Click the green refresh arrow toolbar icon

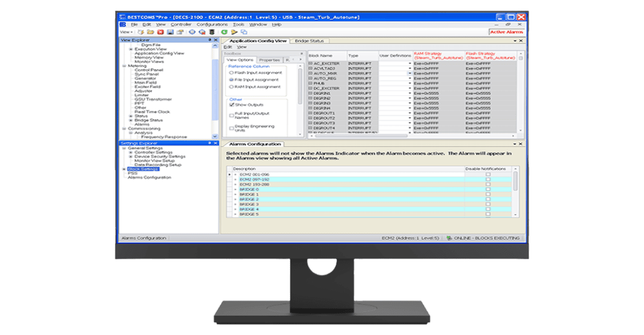224,32
